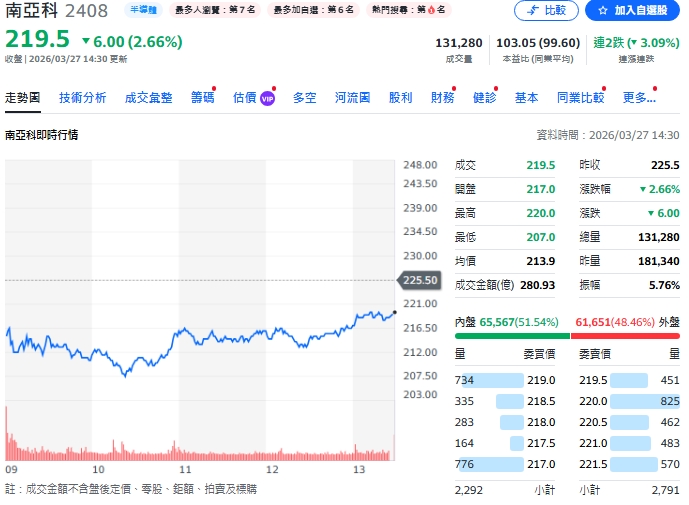
Task: Click bid price 218.0 row
Action: pos(505,422)
